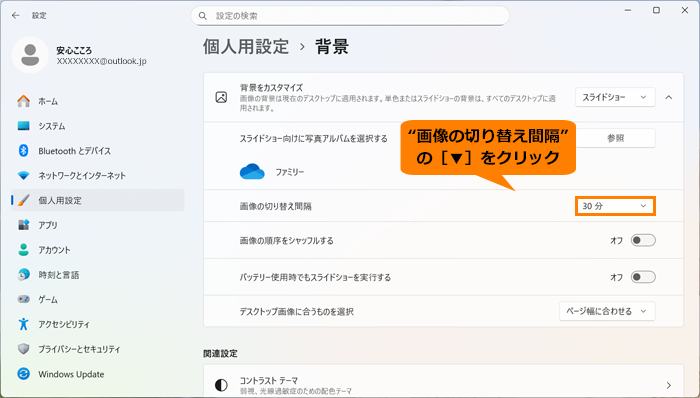Click the account email text
Screen dimensions: 700x398
pyautogui.click(x=101, y=61)
